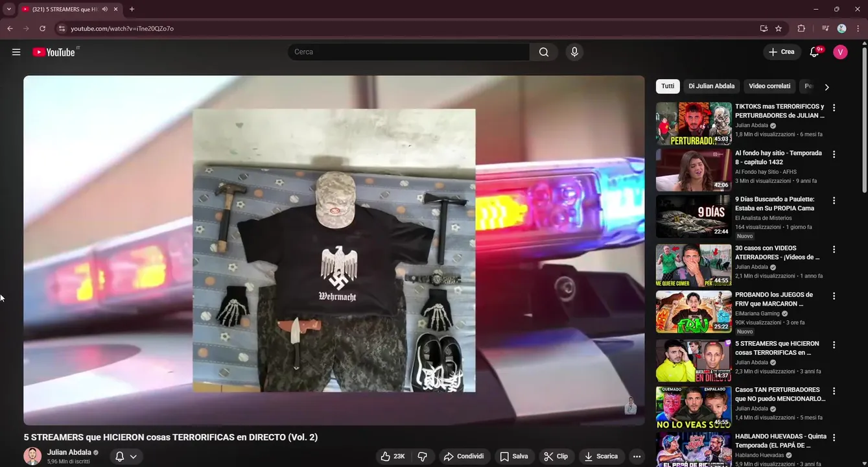Click the browser address bar URL
868x467 pixels.
[122, 29]
